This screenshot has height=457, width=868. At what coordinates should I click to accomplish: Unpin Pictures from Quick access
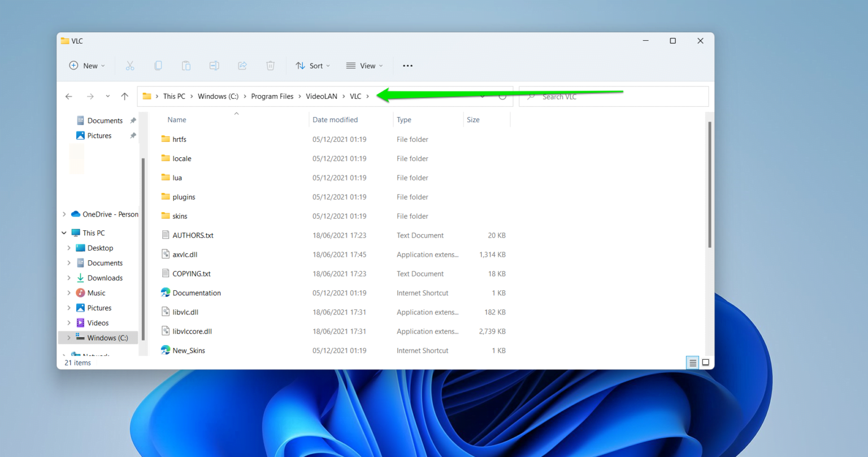click(132, 135)
